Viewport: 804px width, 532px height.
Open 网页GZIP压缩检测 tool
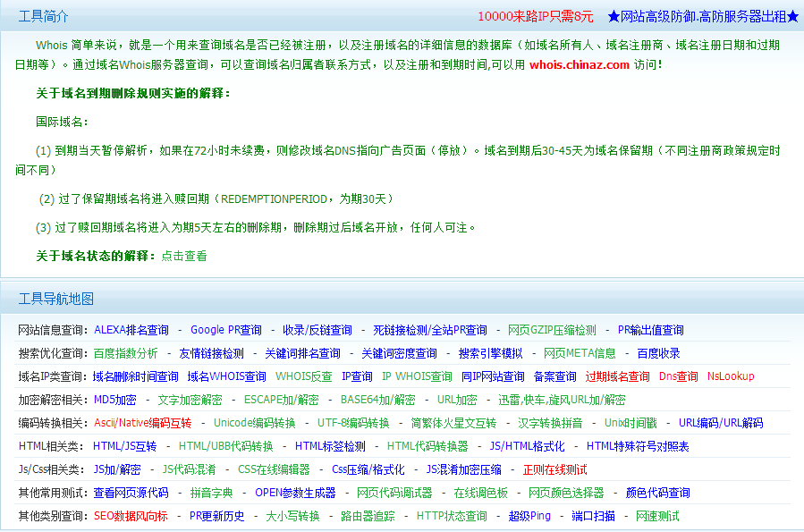click(552, 330)
